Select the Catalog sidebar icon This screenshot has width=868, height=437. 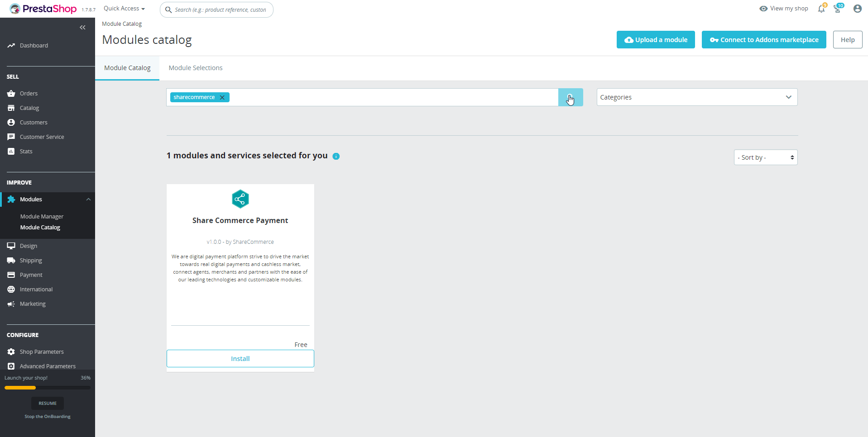point(29,108)
